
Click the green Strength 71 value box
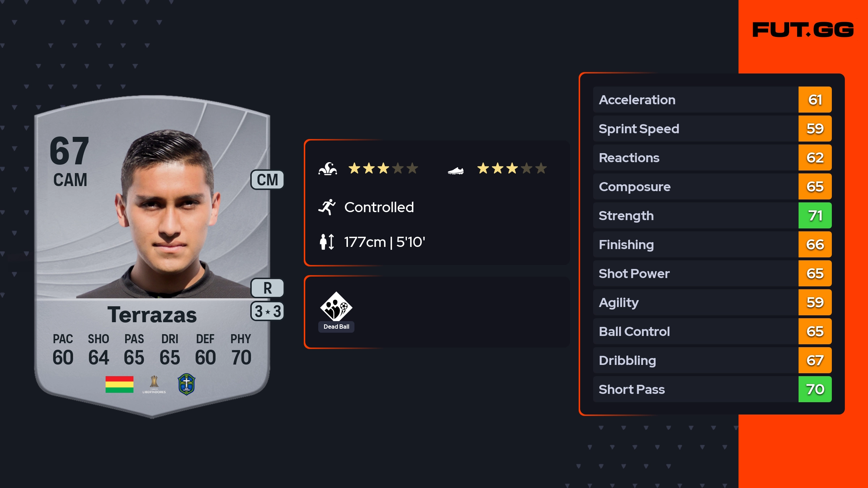click(x=815, y=216)
